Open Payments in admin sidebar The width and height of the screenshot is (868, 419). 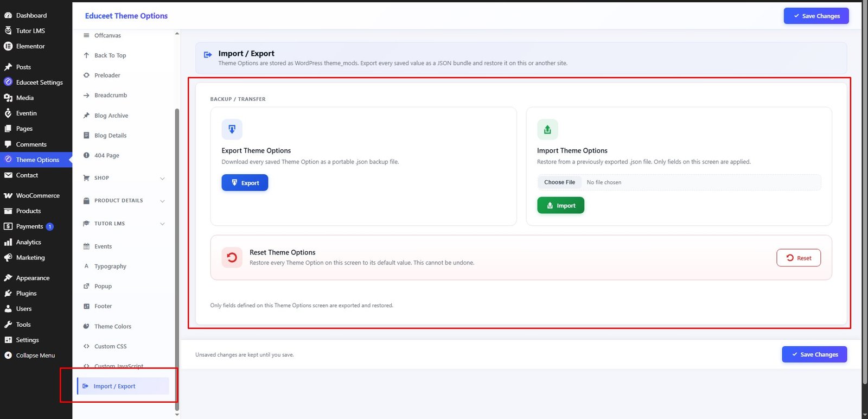click(x=29, y=226)
